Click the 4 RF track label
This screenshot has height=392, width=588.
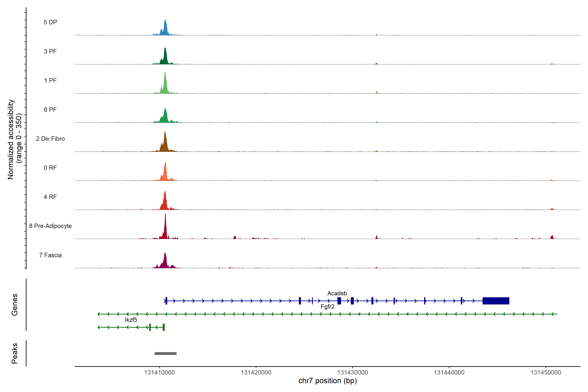(x=50, y=197)
